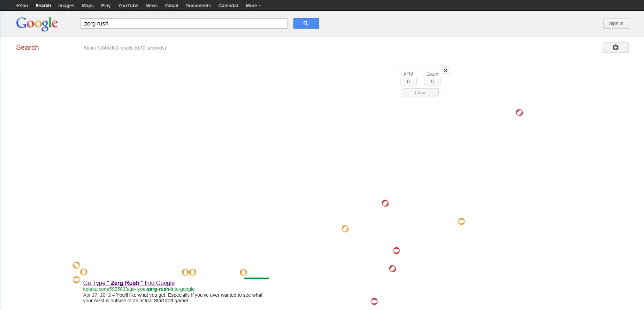Open the gear settings options
Screen dimensions: 644x310
[x=615, y=47]
